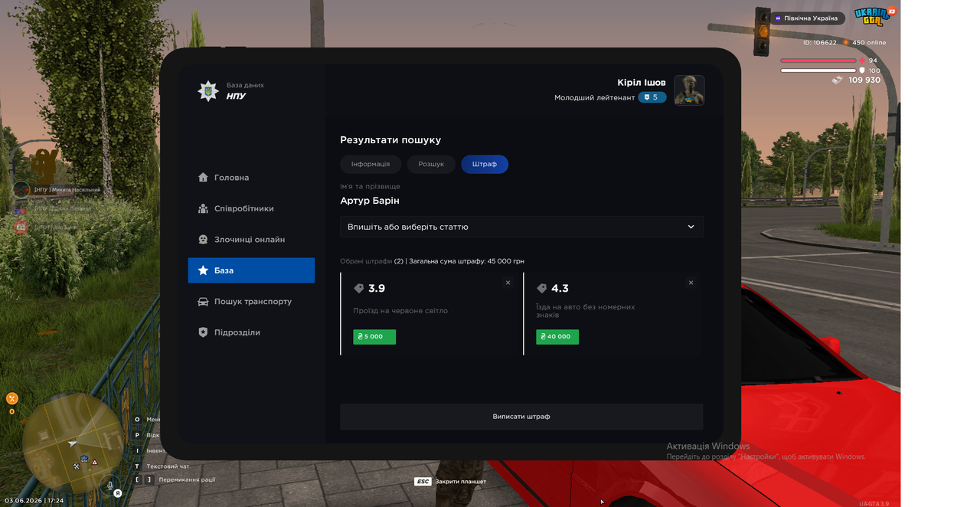
Task: Click the cash stack icon beside 109 930
Action: coord(838,80)
